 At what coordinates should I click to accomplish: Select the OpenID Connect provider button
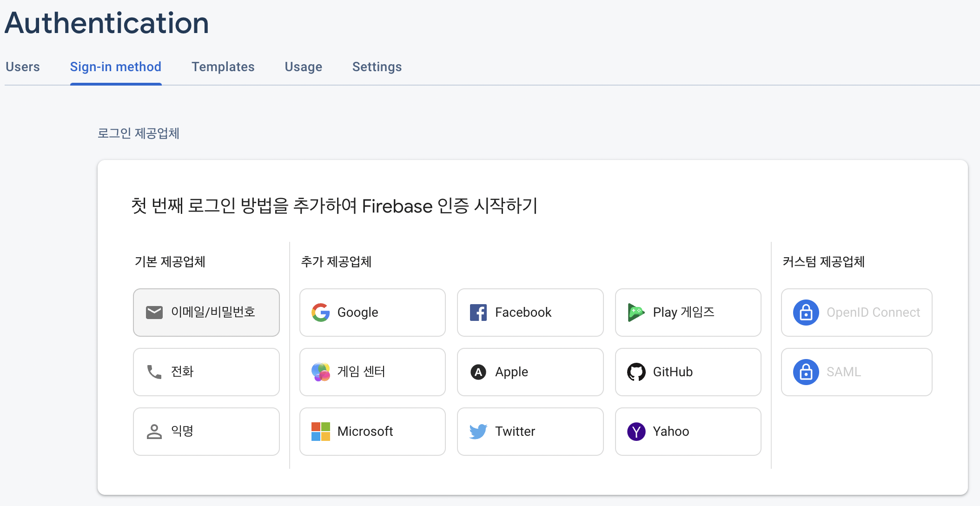point(857,313)
